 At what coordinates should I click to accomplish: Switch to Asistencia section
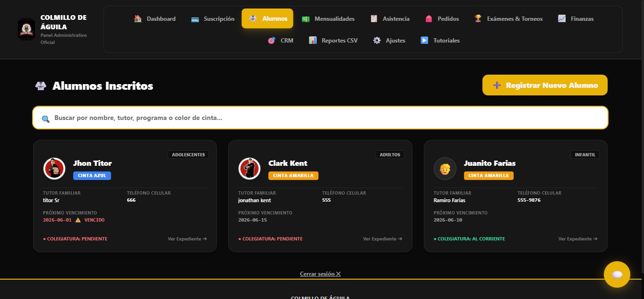pyautogui.click(x=390, y=19)
